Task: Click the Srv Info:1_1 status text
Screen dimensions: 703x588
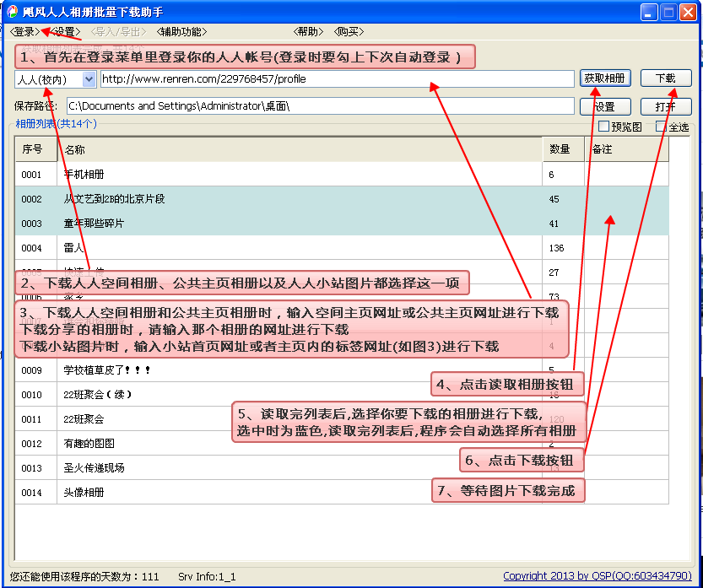Action: click(x=207, y=576)
